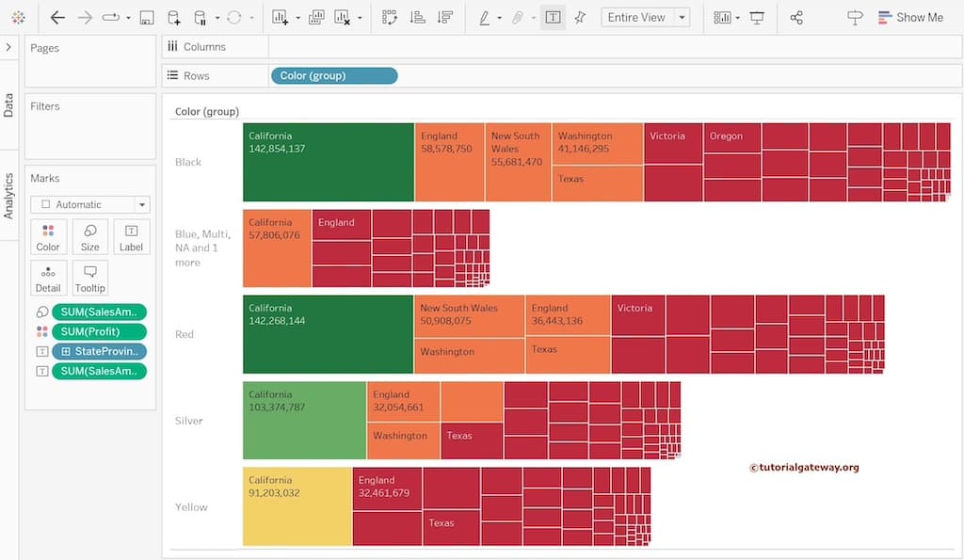Sort ascending using toolbar icon
The height and width of the screenshot is (560, 964).
click(x=418, y=18)
